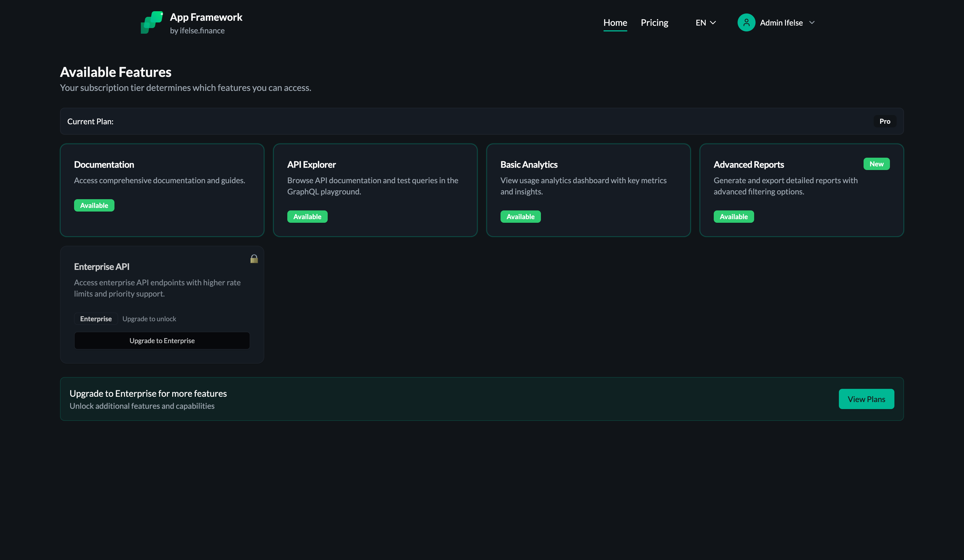Click the Enterprise tier badge

click(96, 319)
